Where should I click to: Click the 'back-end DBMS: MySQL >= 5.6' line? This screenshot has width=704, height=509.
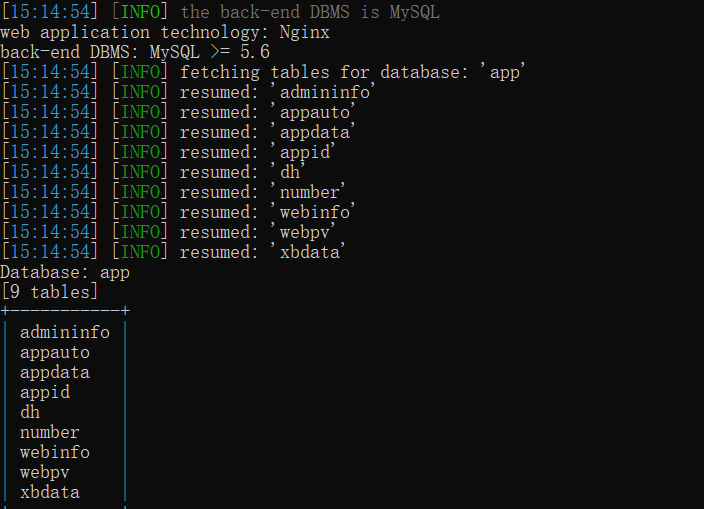point(135,52)
